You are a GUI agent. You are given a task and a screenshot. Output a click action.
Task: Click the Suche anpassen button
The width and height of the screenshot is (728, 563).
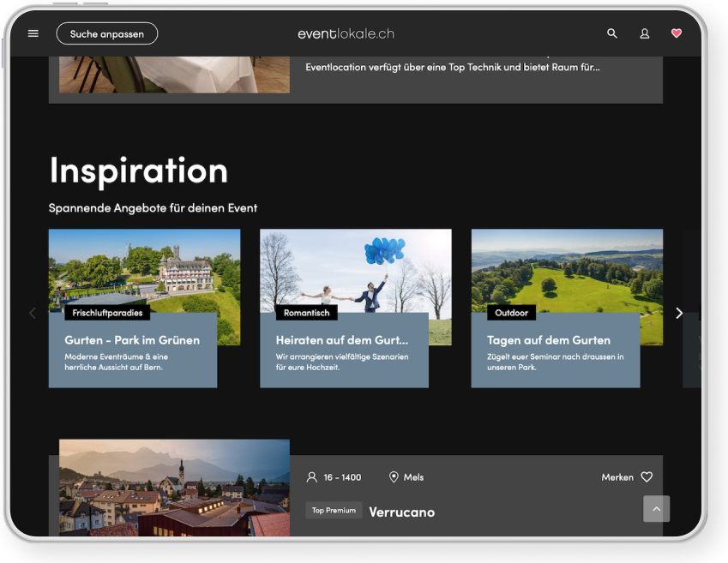click(107, 34)
